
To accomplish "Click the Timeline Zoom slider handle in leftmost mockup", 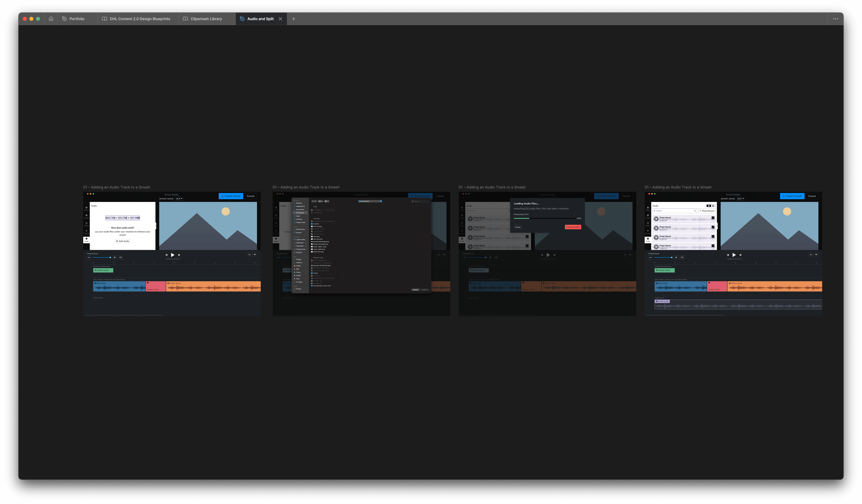I will point(110,257).
